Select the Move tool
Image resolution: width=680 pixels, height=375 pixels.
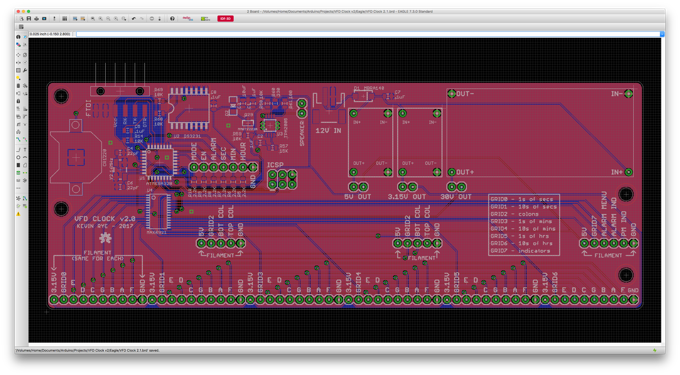coord(18,55)
